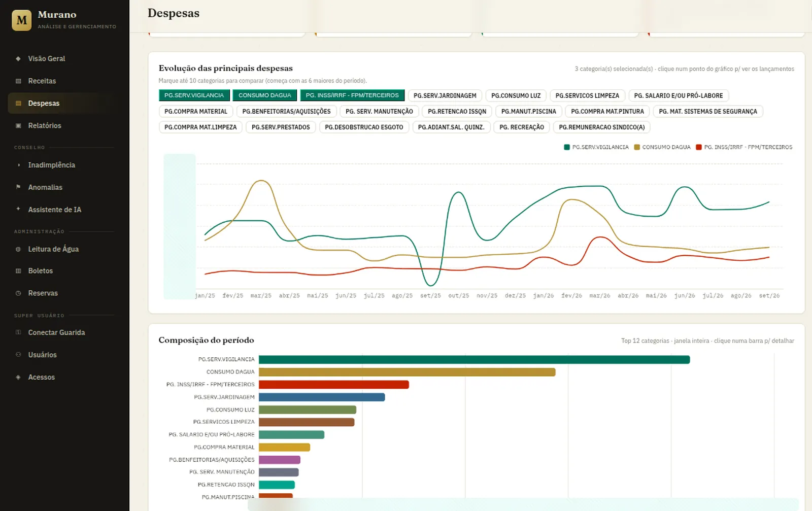Screen dimensions: 812x511
Task: Open the Despesas menu item
Action: click(x=61, y=103)
